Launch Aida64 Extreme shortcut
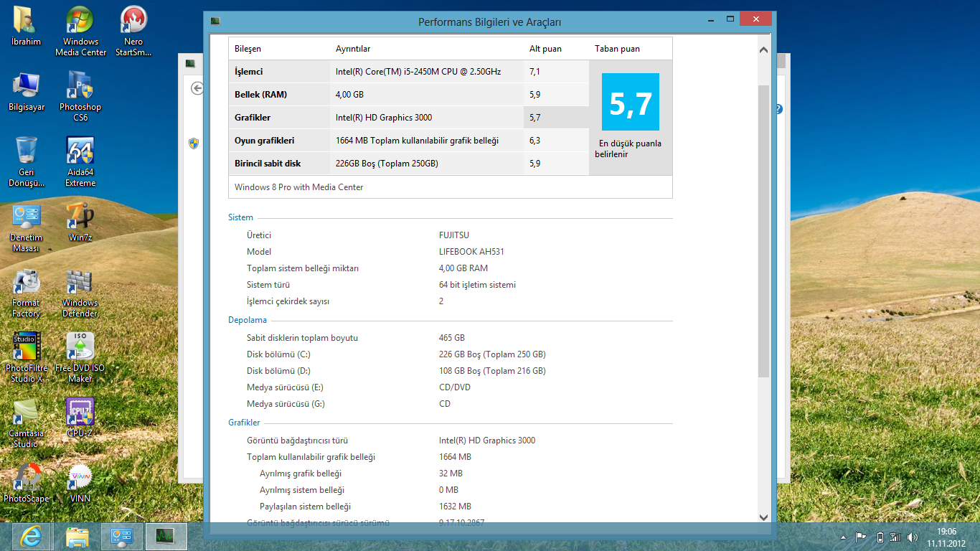Screen dimensions: 980x551 tap(80, 162)
